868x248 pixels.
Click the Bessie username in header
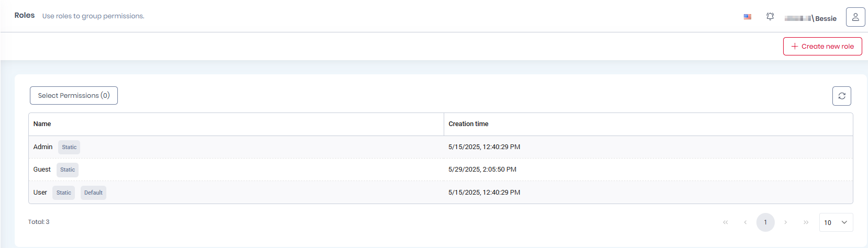tap(826, 18)
